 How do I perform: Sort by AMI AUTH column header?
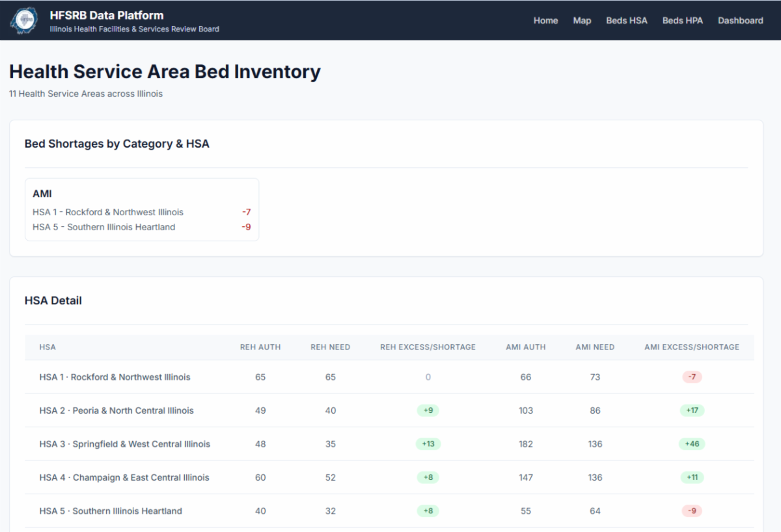[x=525, y=347]
